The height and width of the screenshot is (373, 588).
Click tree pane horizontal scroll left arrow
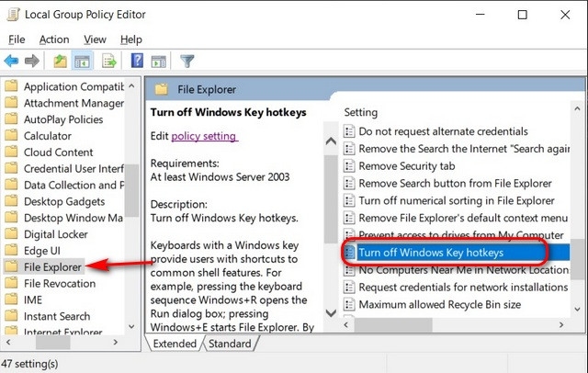(8, 343)
